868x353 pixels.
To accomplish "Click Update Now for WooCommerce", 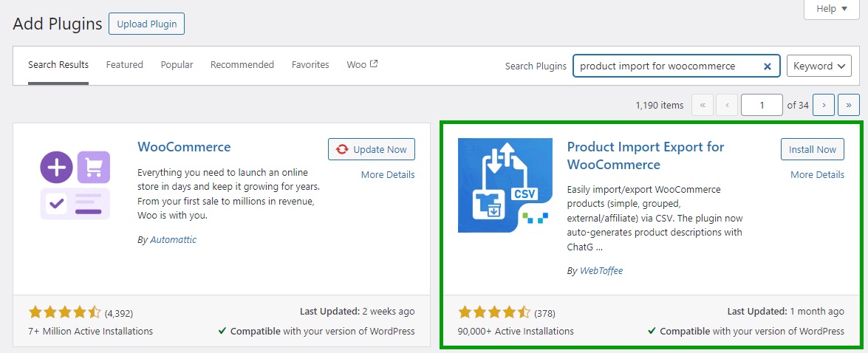I will pyautogui.click(x=372, y=149).
